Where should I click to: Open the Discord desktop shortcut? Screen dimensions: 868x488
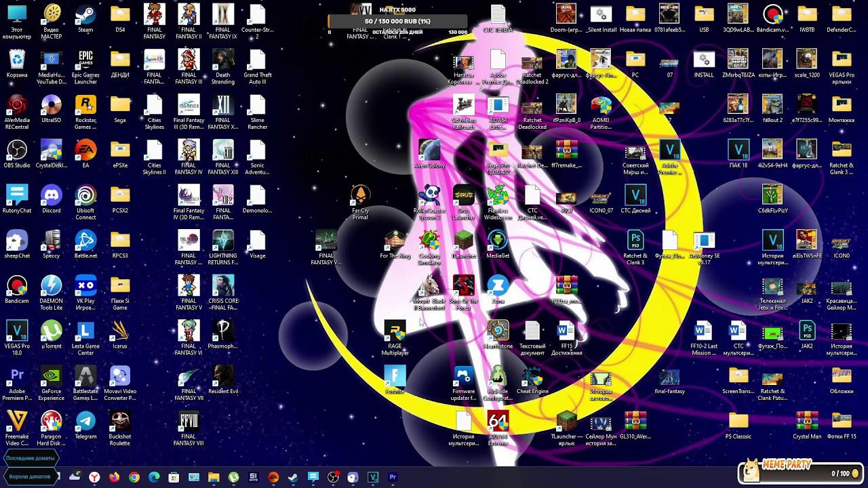52,199
